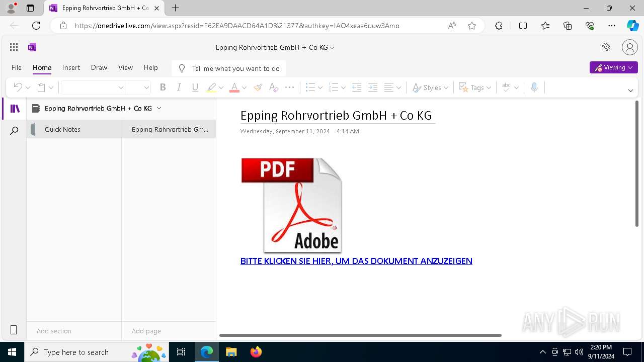This screenshot has height=362, width=644.
Task: Apply text highlight color
Action: click(x=212, y=87)
